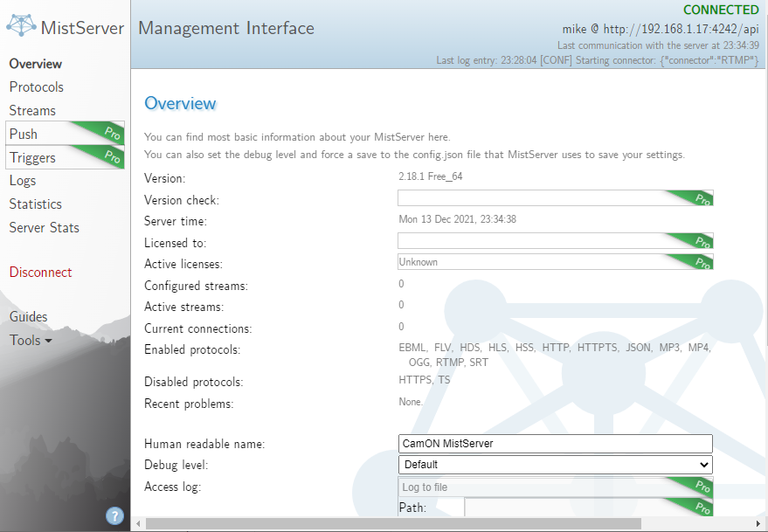
Task: Click the Version check field
Action: coord(556,198)
